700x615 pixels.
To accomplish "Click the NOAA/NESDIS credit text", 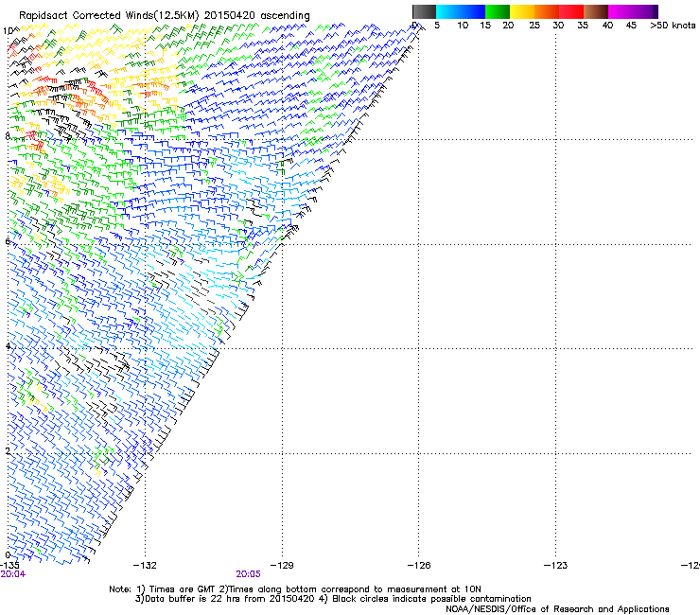I will tap(557, 609).
